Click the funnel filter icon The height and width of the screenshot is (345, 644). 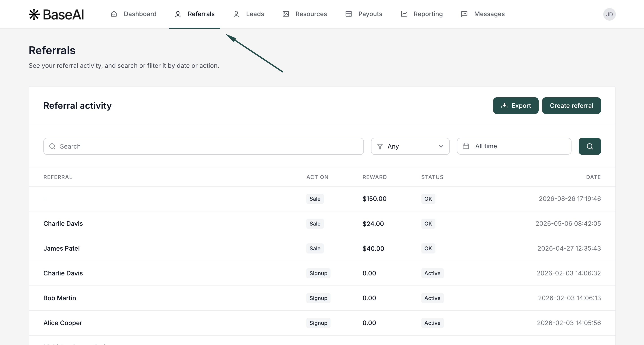tap(380, 147)
